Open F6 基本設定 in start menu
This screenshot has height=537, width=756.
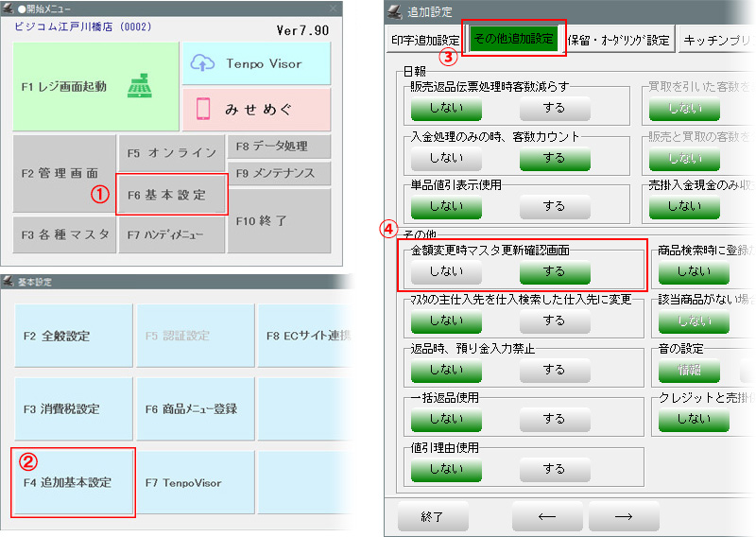point(172,196)
